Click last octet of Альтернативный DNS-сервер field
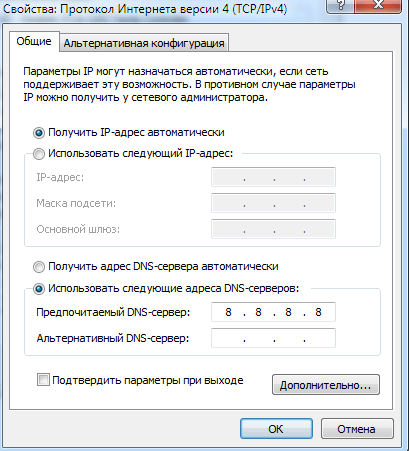The height and width of the screenshot is (451, 409). click(319, 338)
